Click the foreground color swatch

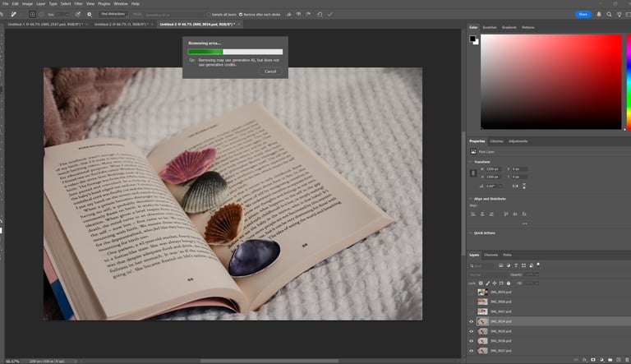pos(472,38)
